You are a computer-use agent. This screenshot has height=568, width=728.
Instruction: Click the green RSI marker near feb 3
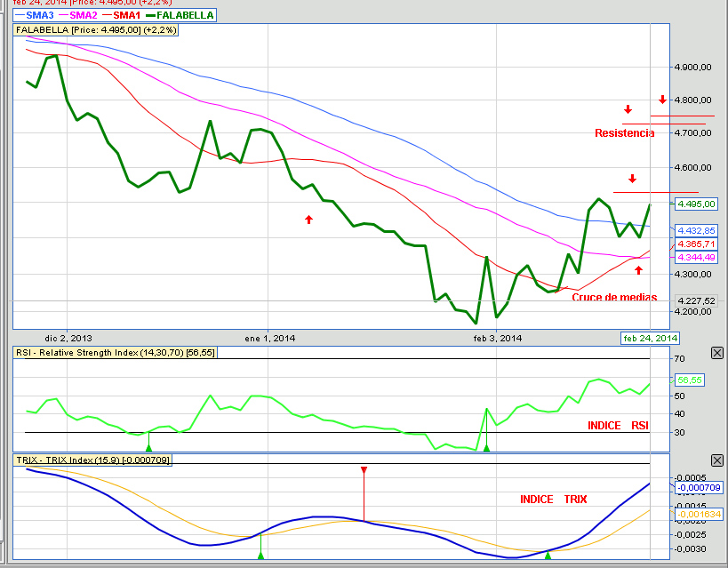pos(486,448)
